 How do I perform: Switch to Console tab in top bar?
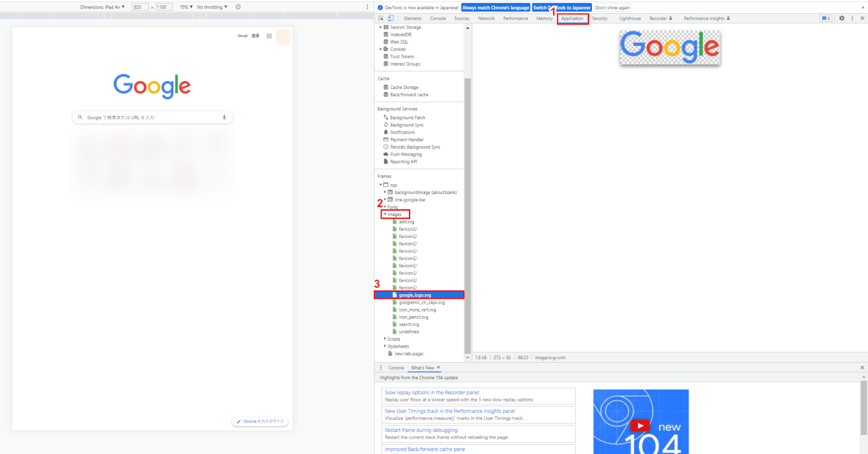[438, 18]
